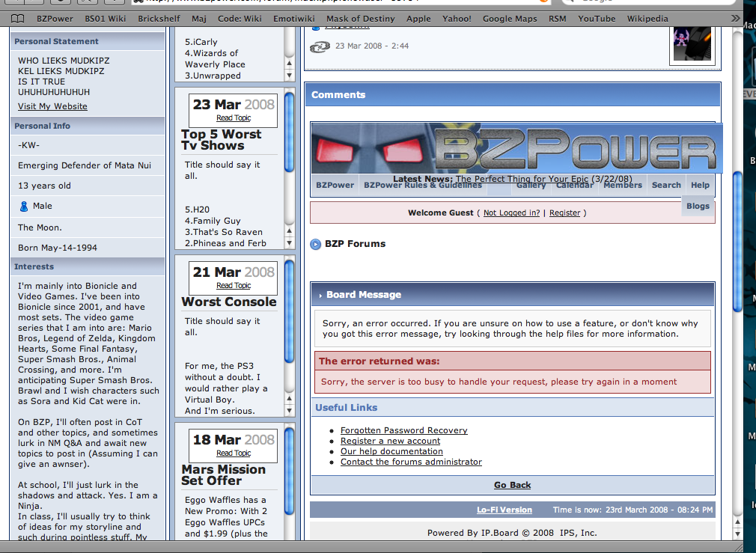Click the main page scroll-down arrow
The width and height of the screenshot is (756, 553).
point(737,534)
